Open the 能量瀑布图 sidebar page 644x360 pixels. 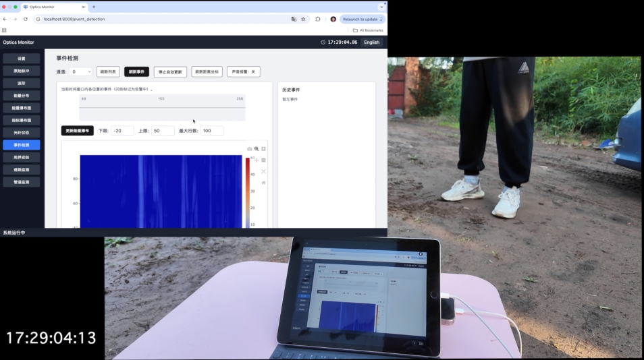click(21, 108)
